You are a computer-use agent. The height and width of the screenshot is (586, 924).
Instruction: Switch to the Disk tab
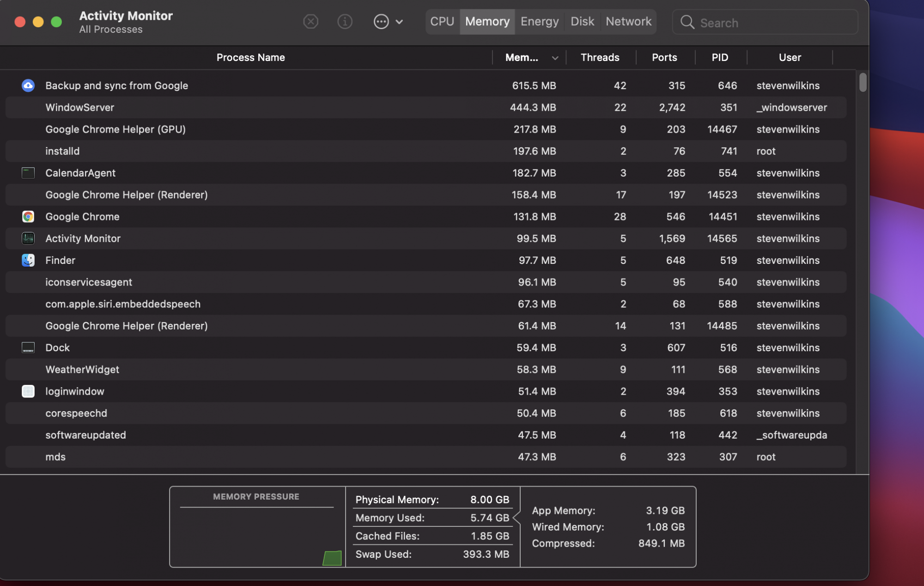pos(582,22)
